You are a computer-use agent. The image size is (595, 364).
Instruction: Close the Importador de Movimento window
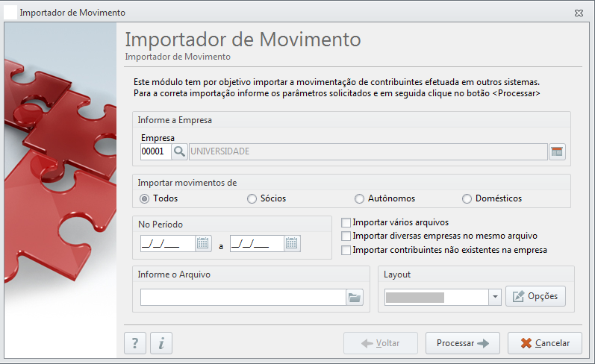click(x=579, y=13)
